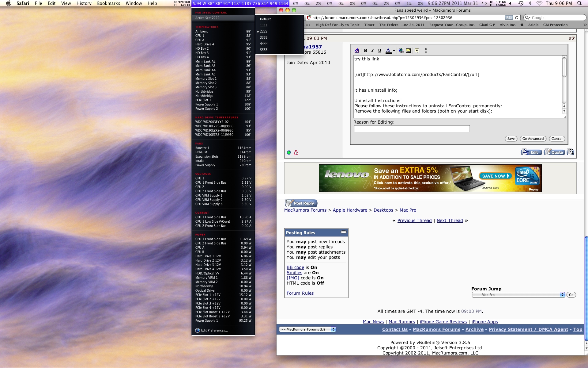Open the Bluetooth status menu
Viewport: 588px width, 368px height.
pos(530,3)
